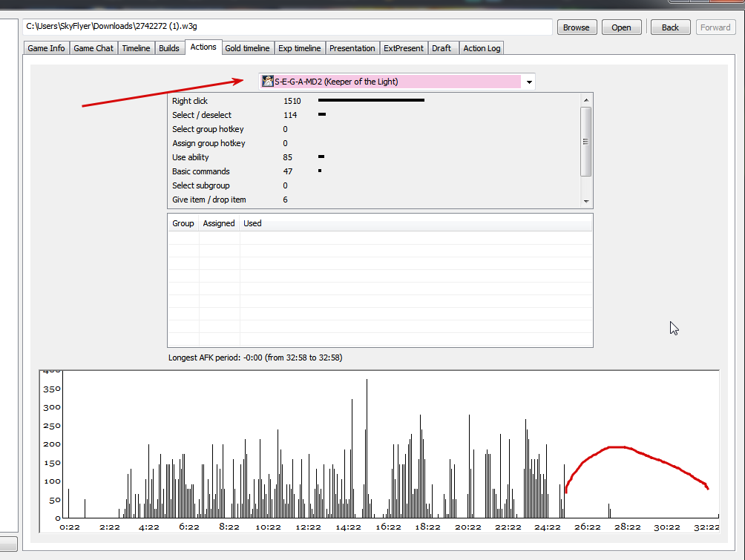The height and width of the screenshot is (560, 745).
Task: View the Presentation tab
Action: (352, 48)
